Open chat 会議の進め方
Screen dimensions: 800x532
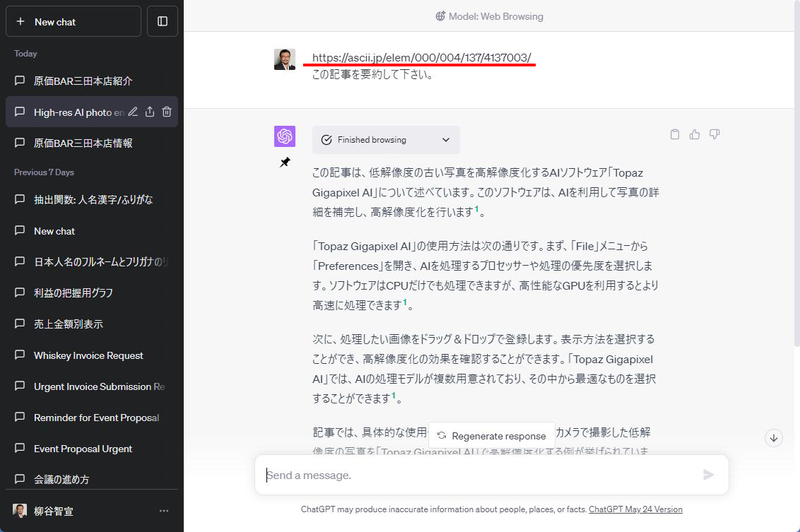click(92, 479)
